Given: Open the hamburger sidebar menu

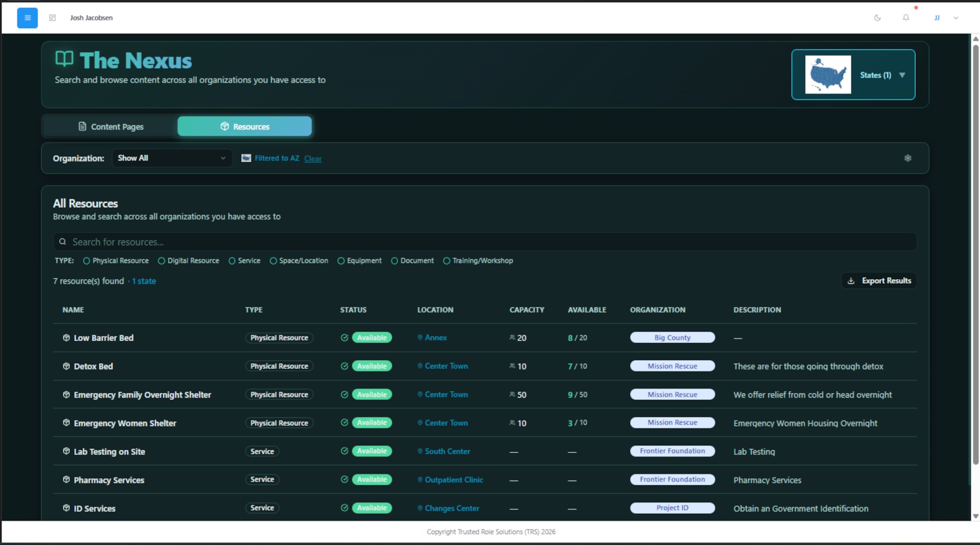Looking at the screenshot, I should tap(27, 18).
